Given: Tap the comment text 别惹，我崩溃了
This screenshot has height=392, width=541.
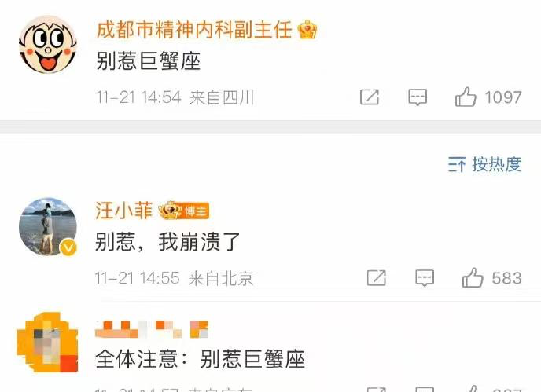Looking at the screenshot, I should click(x=167, y=242).
